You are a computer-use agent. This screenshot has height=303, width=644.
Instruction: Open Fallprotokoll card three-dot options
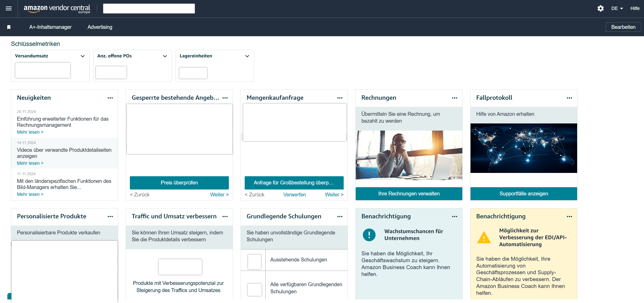tap(569, 98)
